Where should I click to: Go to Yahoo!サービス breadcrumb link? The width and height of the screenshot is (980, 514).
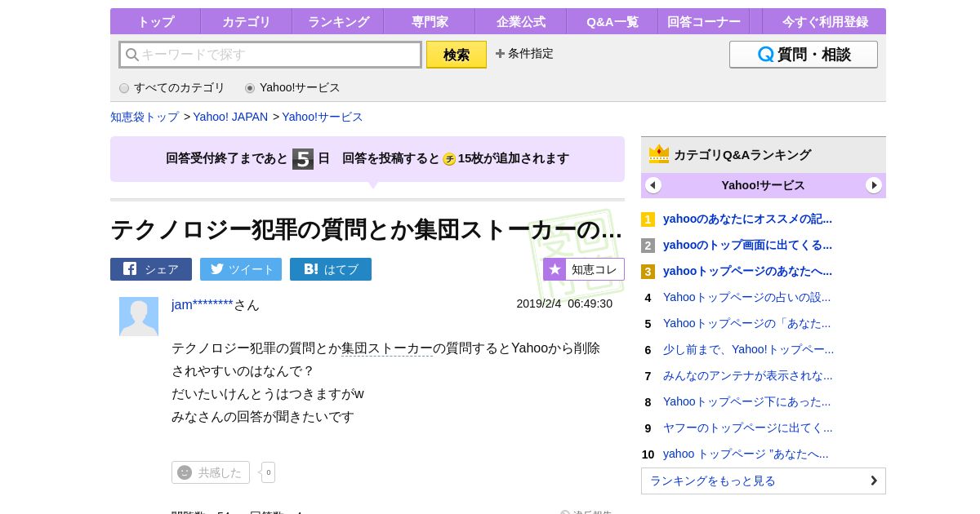323,117
